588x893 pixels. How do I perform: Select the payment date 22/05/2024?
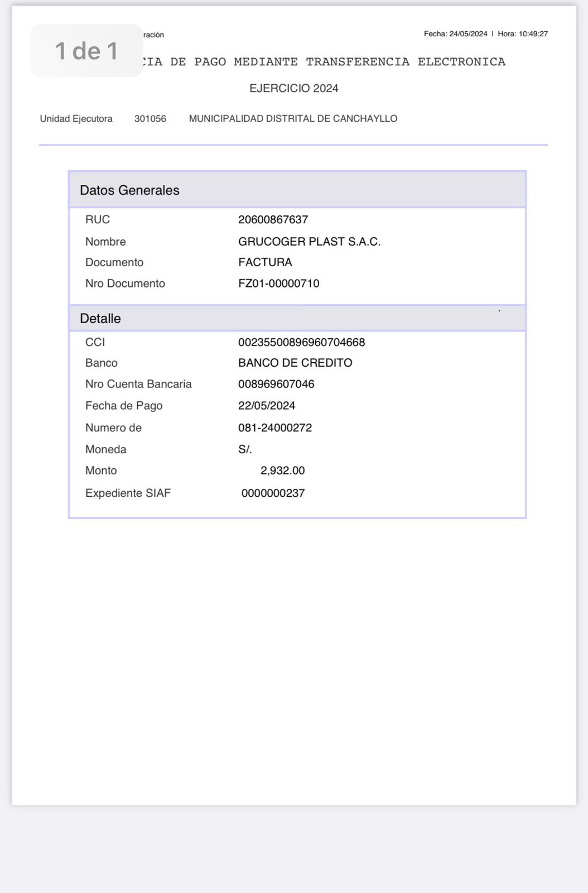click(267, 406)
